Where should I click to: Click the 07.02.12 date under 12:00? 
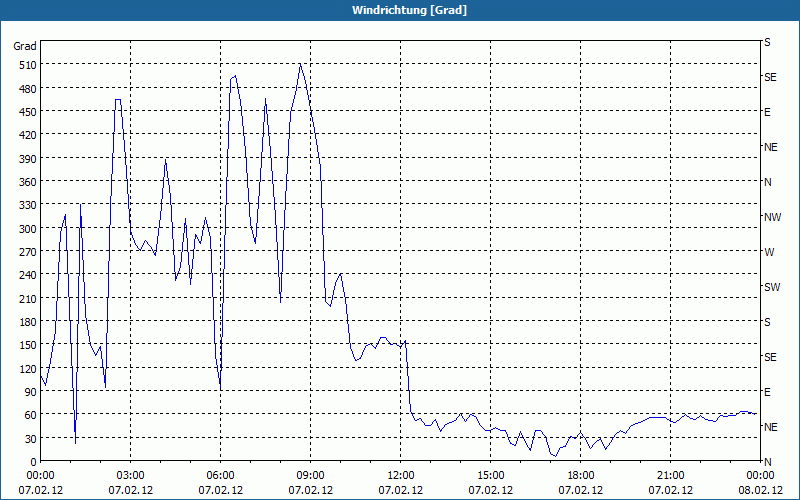(401, 490)
